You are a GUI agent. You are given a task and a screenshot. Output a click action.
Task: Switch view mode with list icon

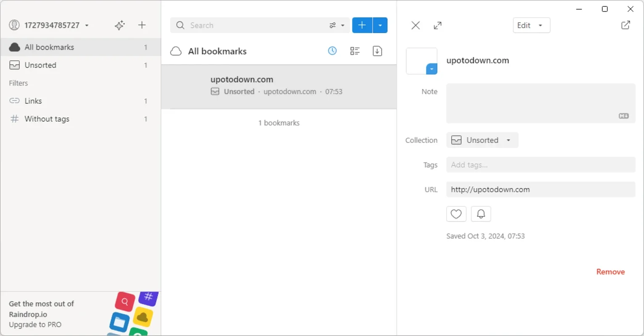click(x=355, y=51)
